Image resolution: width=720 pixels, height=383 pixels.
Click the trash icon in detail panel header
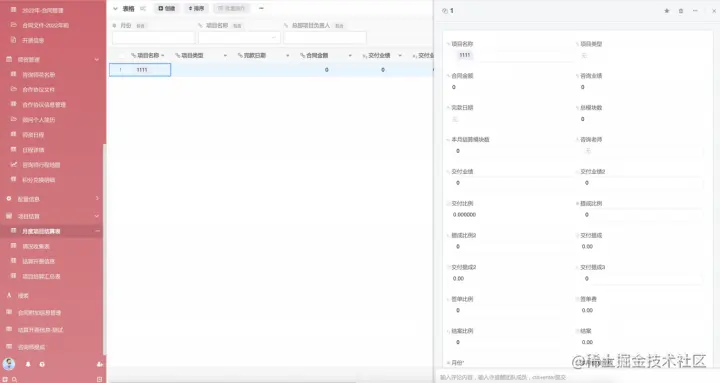(681, 11)
